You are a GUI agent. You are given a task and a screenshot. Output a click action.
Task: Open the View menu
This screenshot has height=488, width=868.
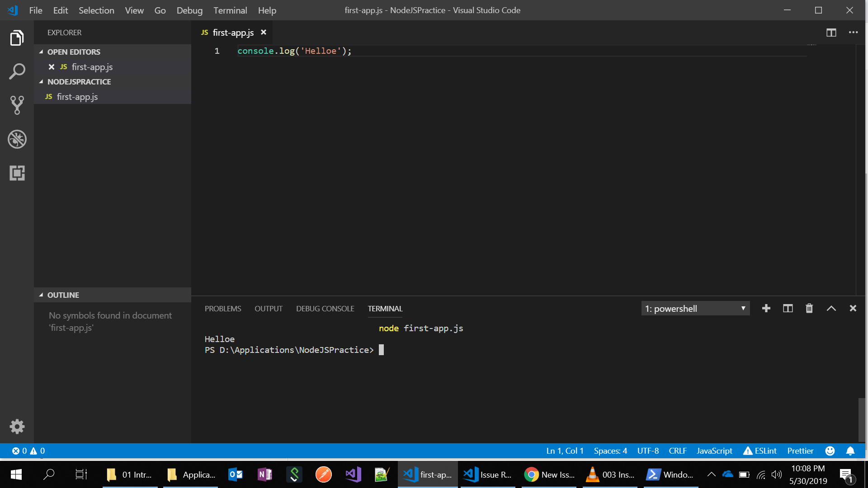coord(134,10)
